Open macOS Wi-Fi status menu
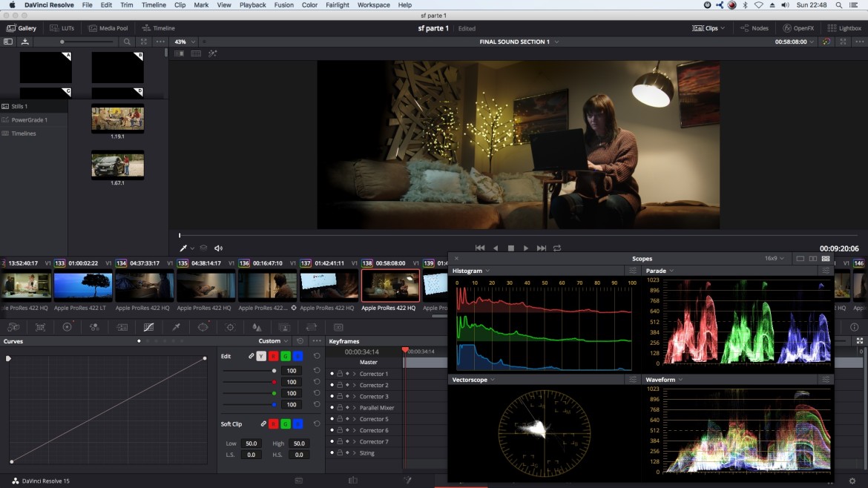This screenshot has height=488, width=868. tap(758, 5)
